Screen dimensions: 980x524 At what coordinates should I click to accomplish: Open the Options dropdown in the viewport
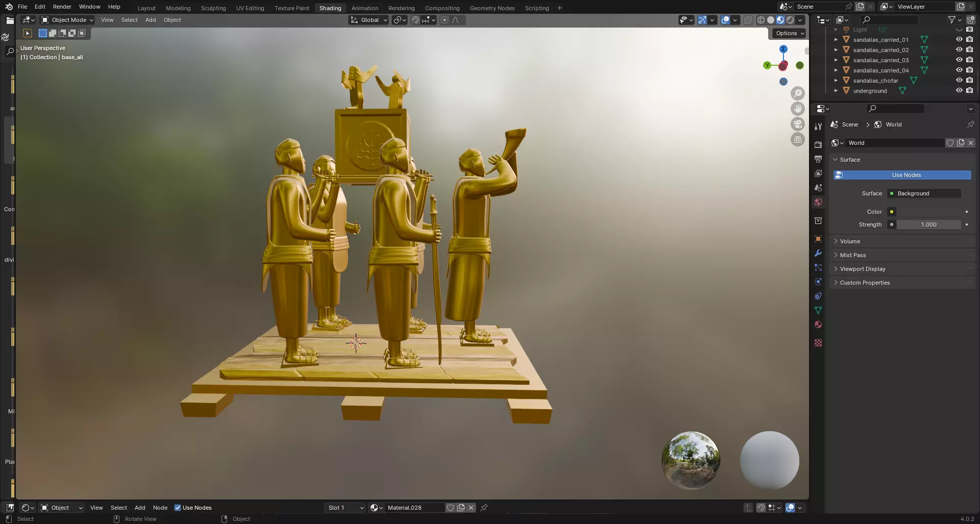(789, 33)
